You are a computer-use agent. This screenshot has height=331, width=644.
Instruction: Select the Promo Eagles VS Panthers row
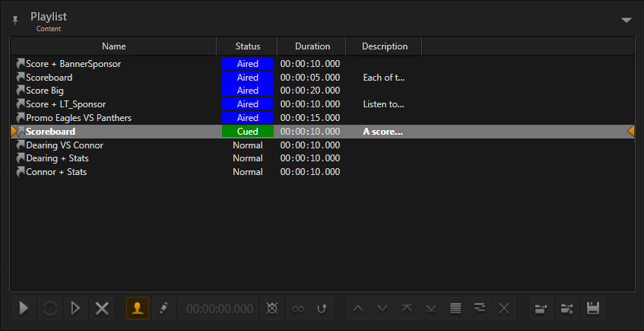point(78,118)
